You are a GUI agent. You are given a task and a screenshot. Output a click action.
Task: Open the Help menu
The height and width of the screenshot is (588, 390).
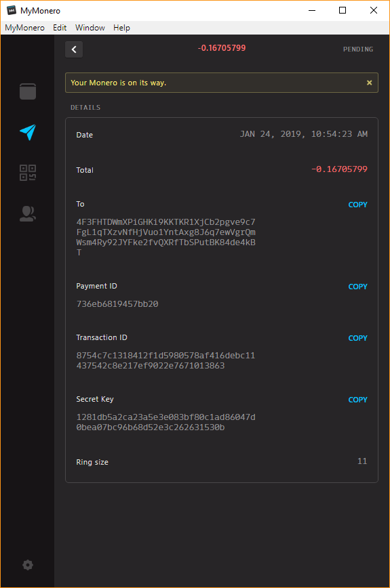121,28
